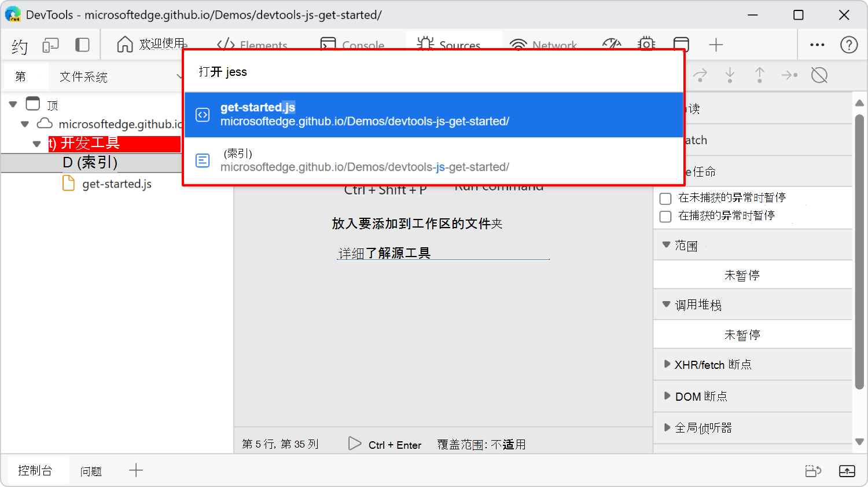Click 第 5 行, 第 35 列 status text

(x=280, y=444)
